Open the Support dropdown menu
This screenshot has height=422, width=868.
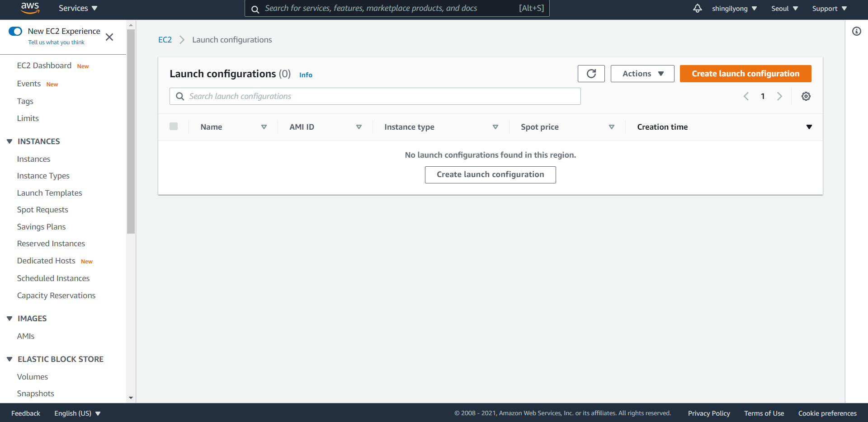(830, 9)
